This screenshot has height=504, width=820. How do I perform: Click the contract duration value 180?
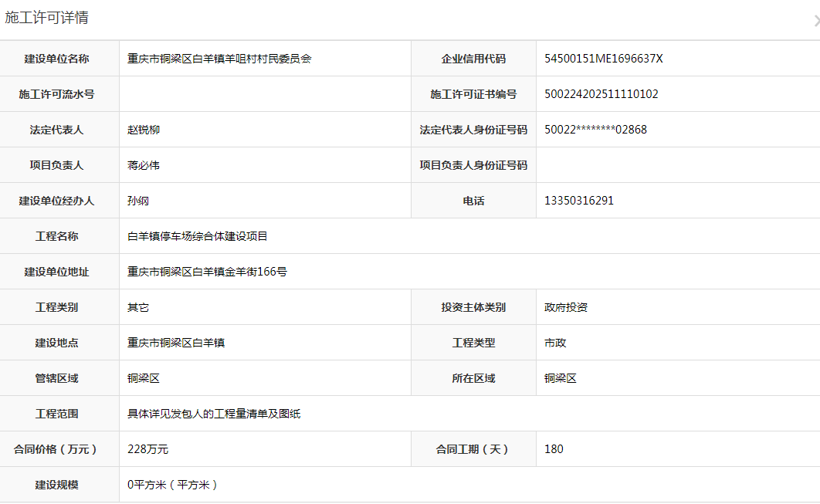(x=554, y=449)
